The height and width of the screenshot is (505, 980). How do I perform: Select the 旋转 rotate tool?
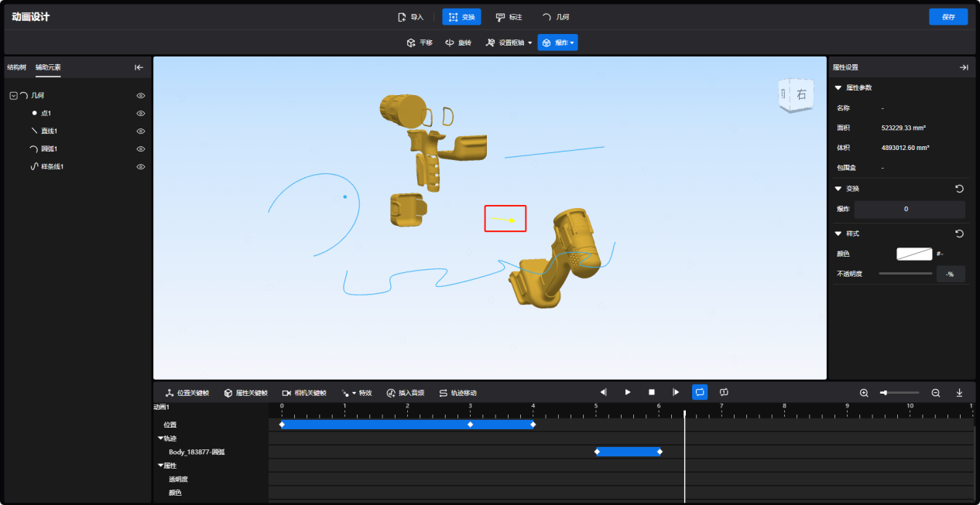[x=458, y=43]
